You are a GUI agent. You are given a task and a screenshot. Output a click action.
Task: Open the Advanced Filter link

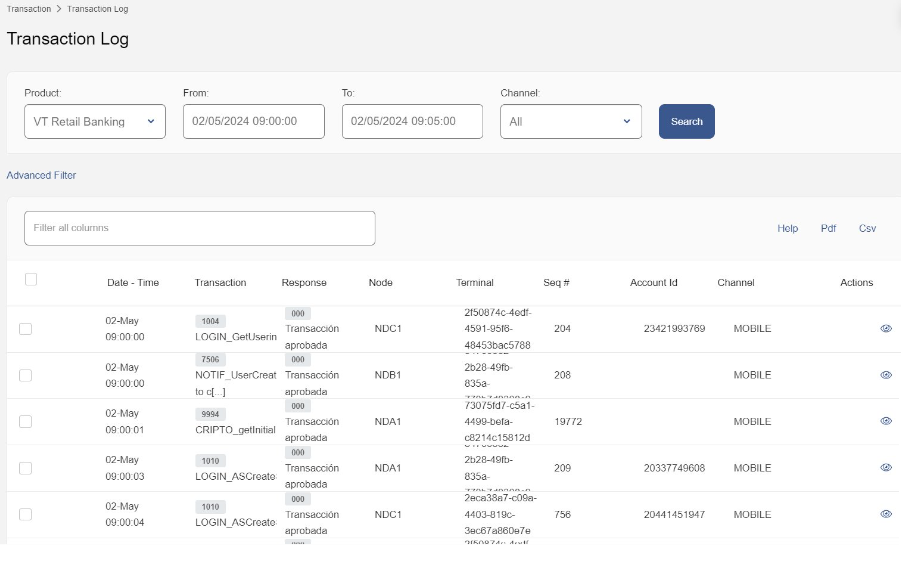pos(41,175)
